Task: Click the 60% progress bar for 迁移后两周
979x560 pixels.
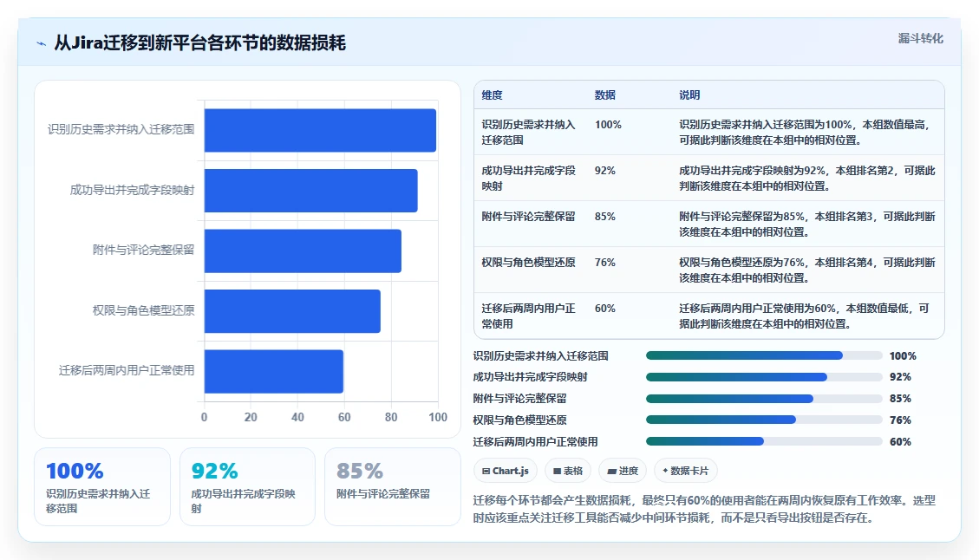Action: 764,441
